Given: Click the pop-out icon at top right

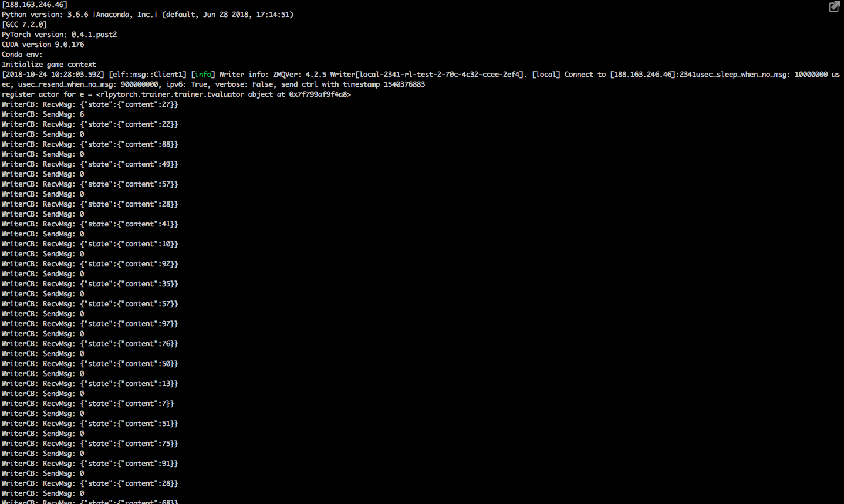Looking at the screenshot, I should point(834,6).
